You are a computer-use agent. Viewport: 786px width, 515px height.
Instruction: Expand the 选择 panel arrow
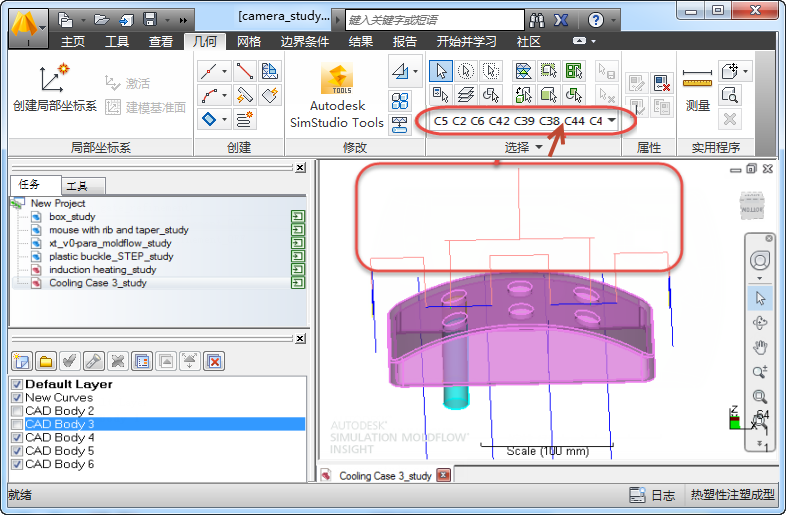[539, 147]
